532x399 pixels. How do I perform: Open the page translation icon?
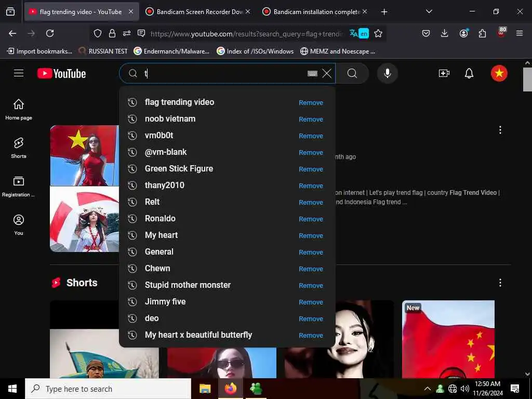point(360,33)
